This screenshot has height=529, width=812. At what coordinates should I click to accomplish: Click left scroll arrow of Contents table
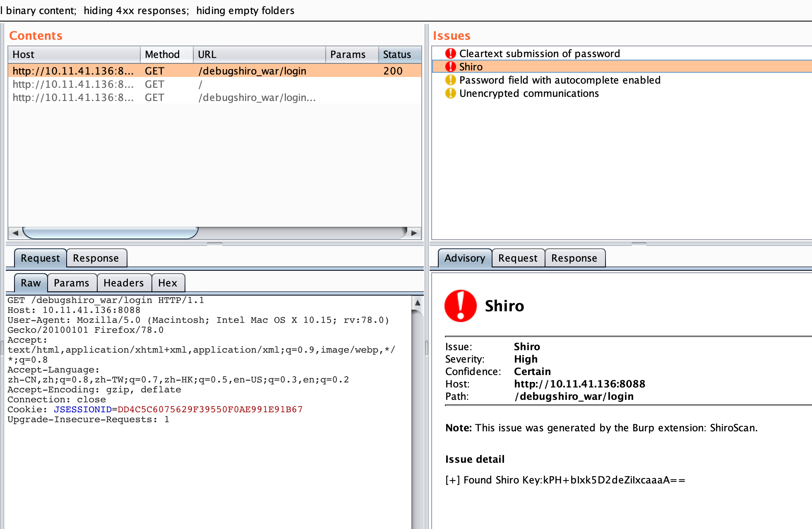coord(15,233)
